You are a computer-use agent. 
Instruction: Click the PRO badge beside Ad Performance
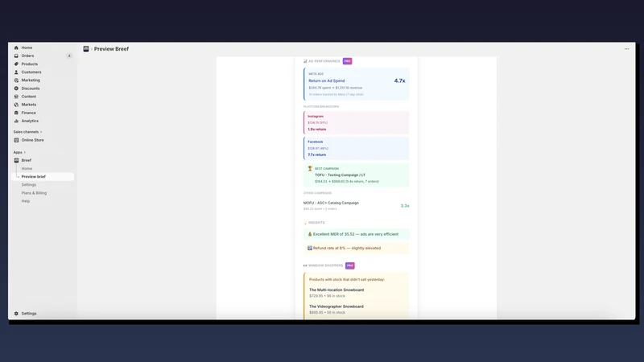[x=347, y=61]
